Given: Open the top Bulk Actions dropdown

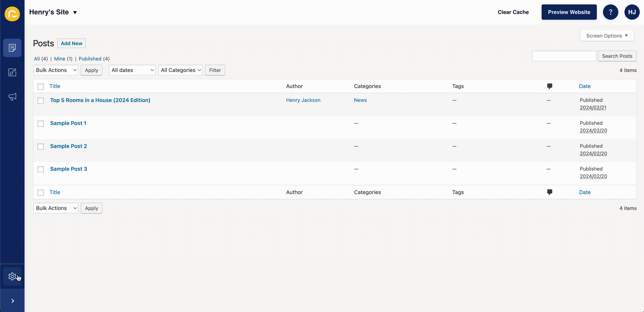Looking at the screenshot, I should (56, 70).
